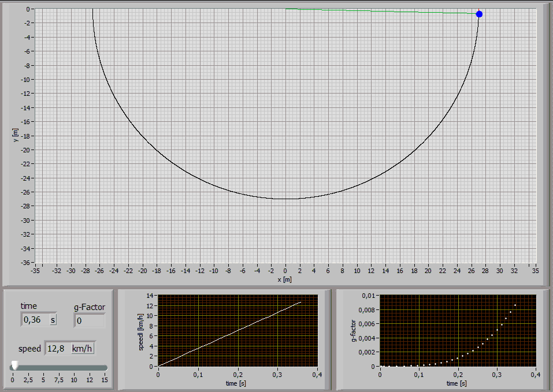This screenshot has width=553, height=392.
Task: Click the x-axis tick label '-35'
Action: click(35, 271)
